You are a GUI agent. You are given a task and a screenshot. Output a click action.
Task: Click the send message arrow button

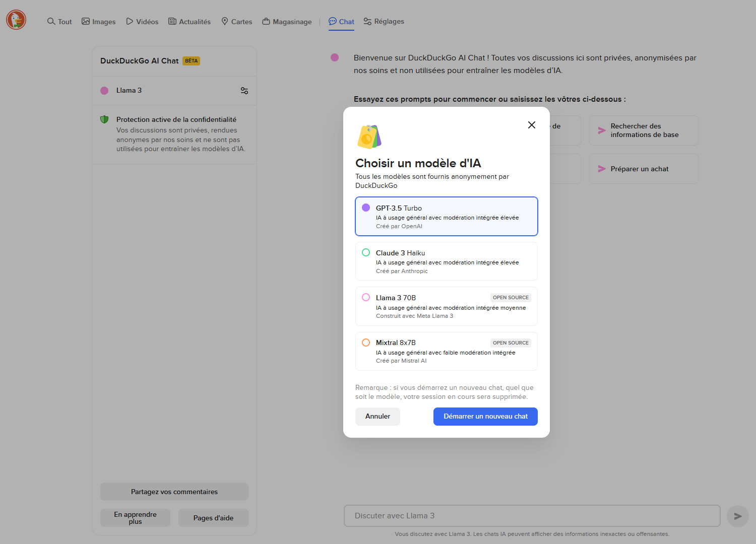pos(738,516)
